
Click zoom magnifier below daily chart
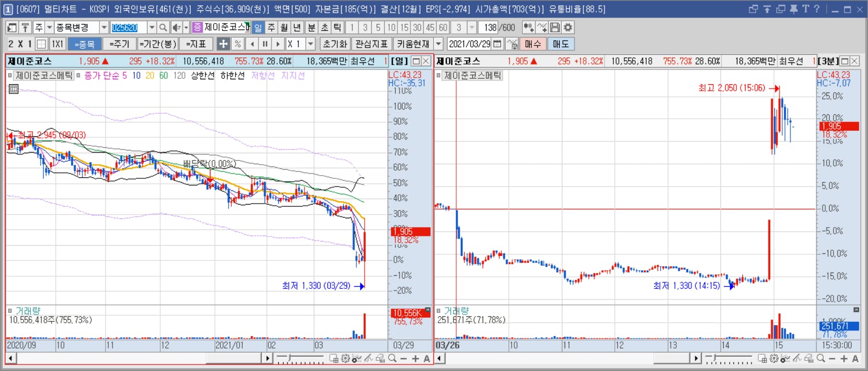click(392, 358)
